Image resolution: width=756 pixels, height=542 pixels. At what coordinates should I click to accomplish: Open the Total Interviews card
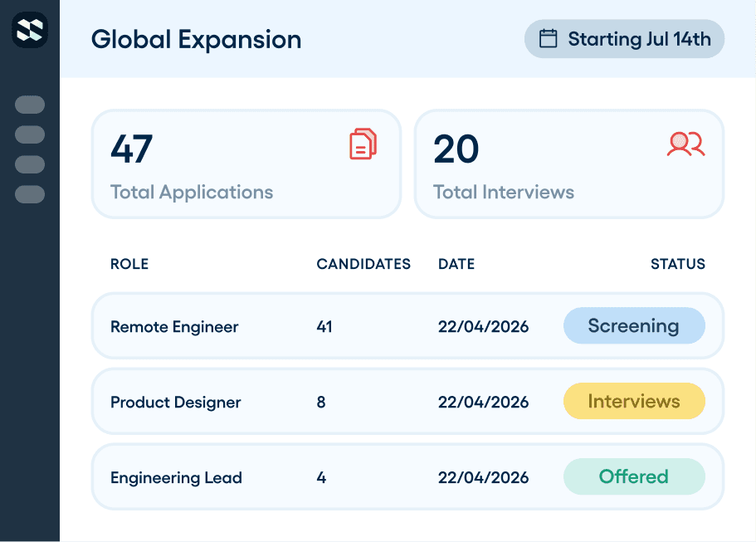pos(569,164)
